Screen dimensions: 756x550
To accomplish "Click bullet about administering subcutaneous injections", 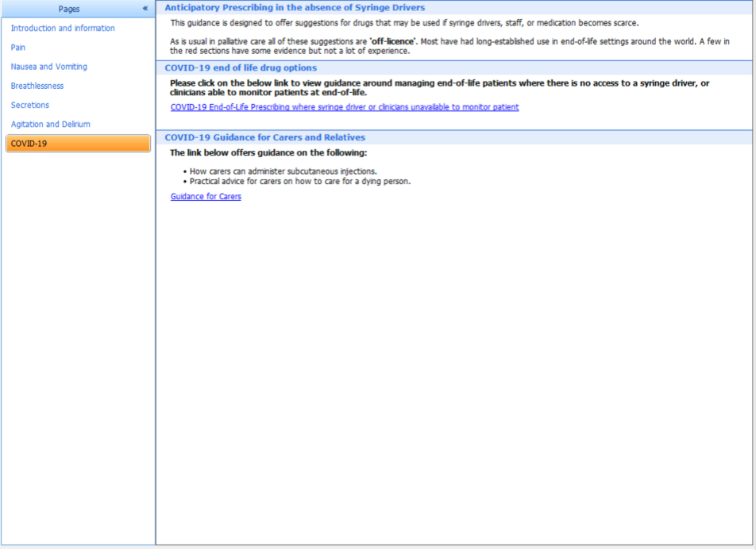I will coord(283,171).
